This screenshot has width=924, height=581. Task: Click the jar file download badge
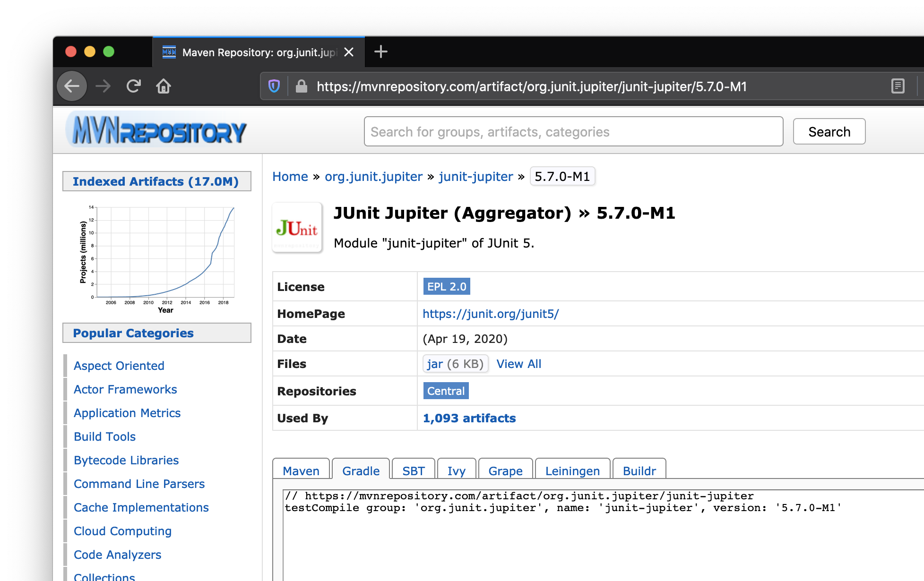coord(455,363)
